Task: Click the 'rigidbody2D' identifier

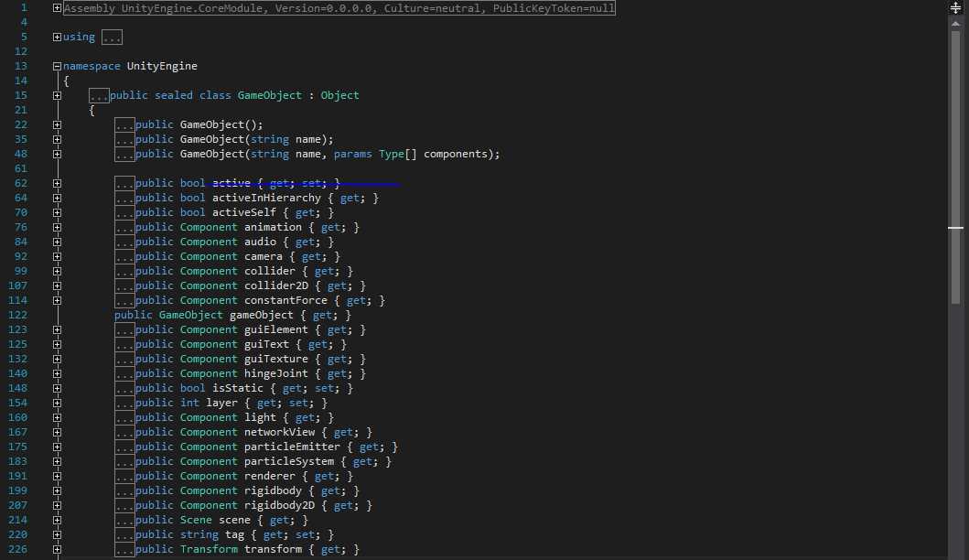Action: pos(279,506)
